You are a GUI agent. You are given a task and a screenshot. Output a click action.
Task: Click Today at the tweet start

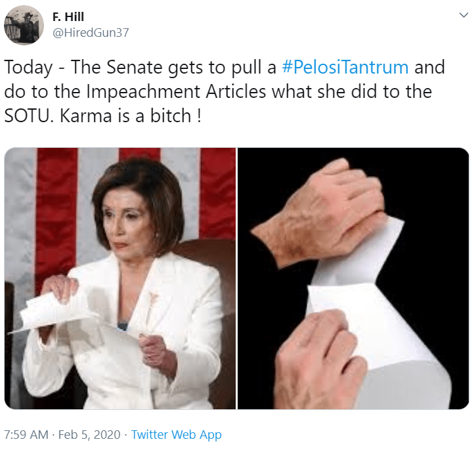click(x=28, y=68)
